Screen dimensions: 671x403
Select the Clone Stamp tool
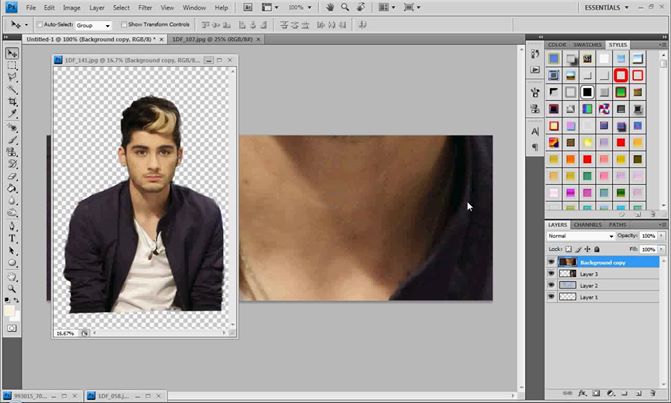click(x=12, y=152)
